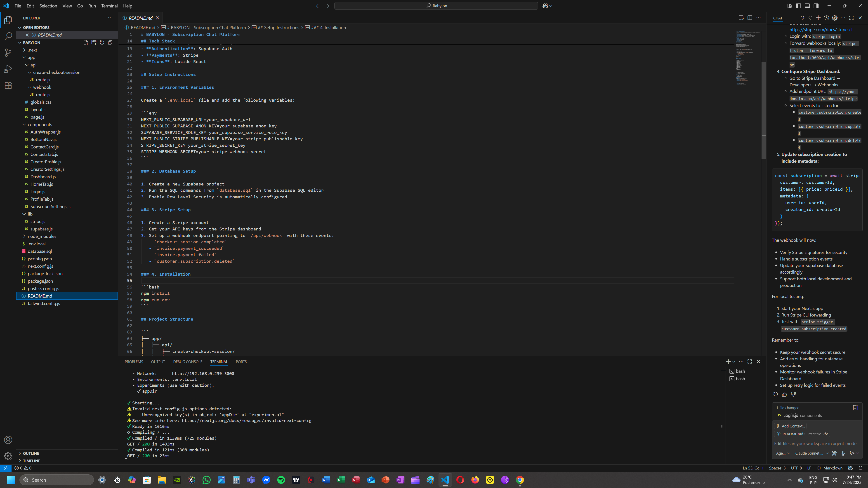The image size is (868, 488).
Task: Click the Add Context button in chat
Action: pos(790,426)
